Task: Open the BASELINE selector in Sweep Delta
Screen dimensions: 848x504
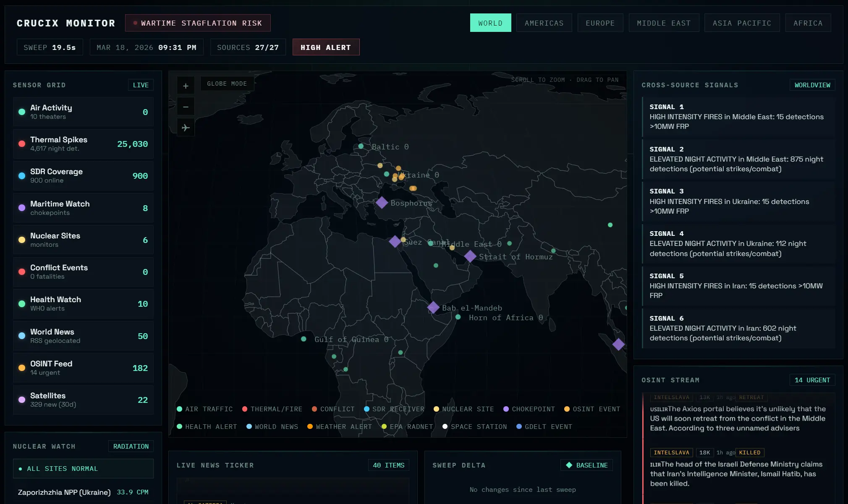Action: tap(586, 465)
